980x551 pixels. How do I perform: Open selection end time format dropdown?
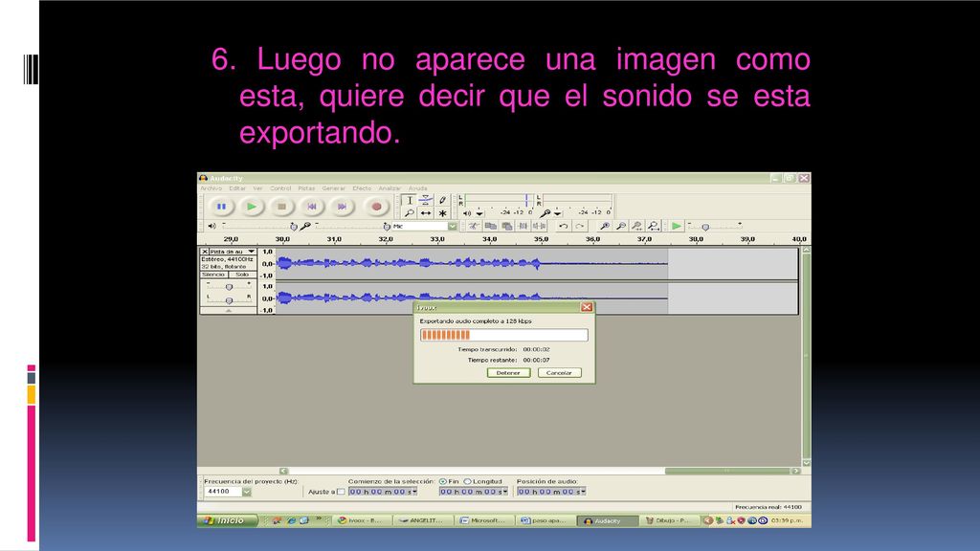[x=505, y=492]
